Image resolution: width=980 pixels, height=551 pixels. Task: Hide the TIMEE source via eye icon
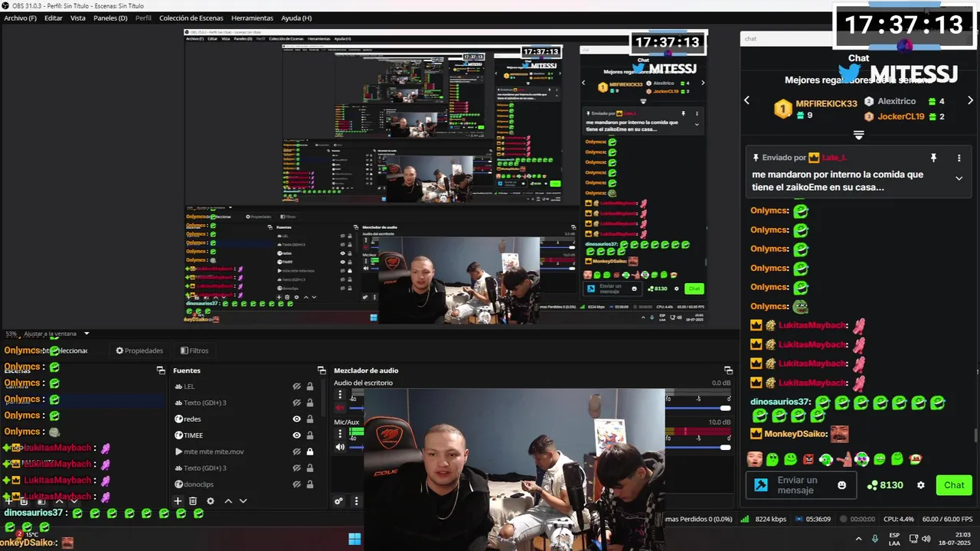[x=296, y=435]
